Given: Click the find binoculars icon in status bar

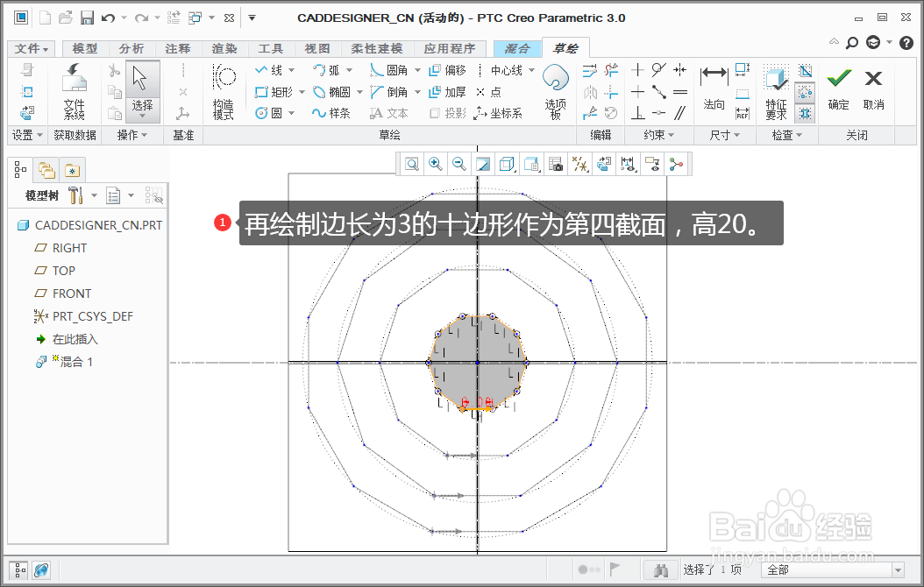Looking at the screenshot, I should 661,569.
